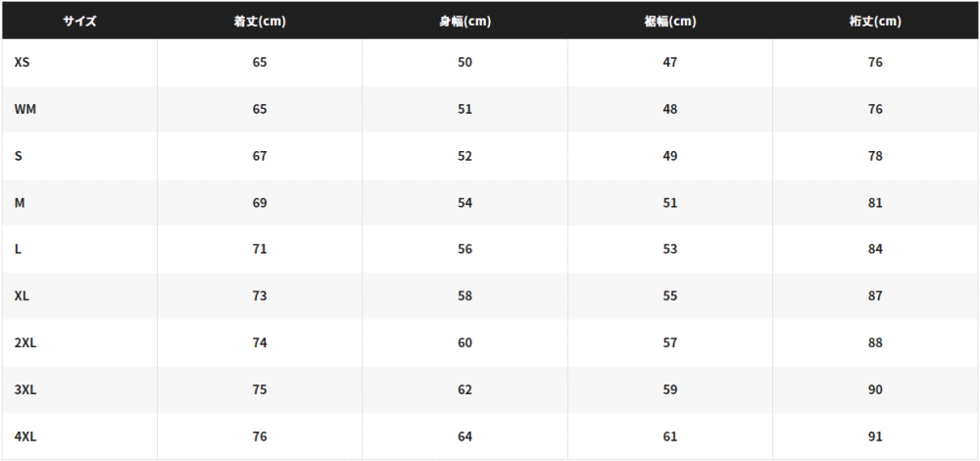The height and width of the screenshot is (461, 980).
Task: Click the WM size row label
Action: pos(25,109)
